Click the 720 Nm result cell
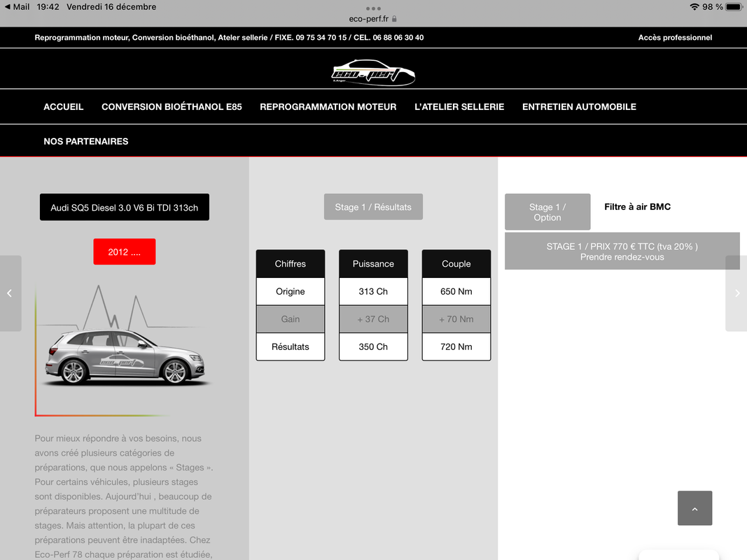This screenshot has height=560, width=747. point(456,346)
